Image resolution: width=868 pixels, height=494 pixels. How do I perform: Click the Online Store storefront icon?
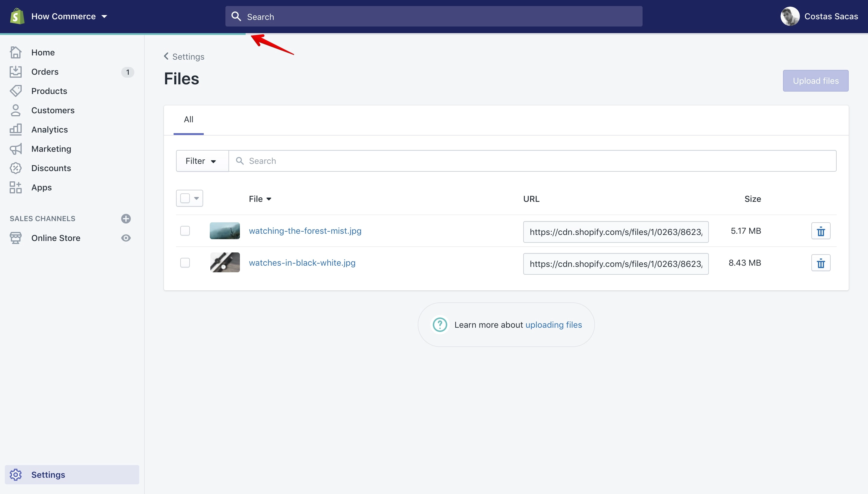[x=16, y=238]
